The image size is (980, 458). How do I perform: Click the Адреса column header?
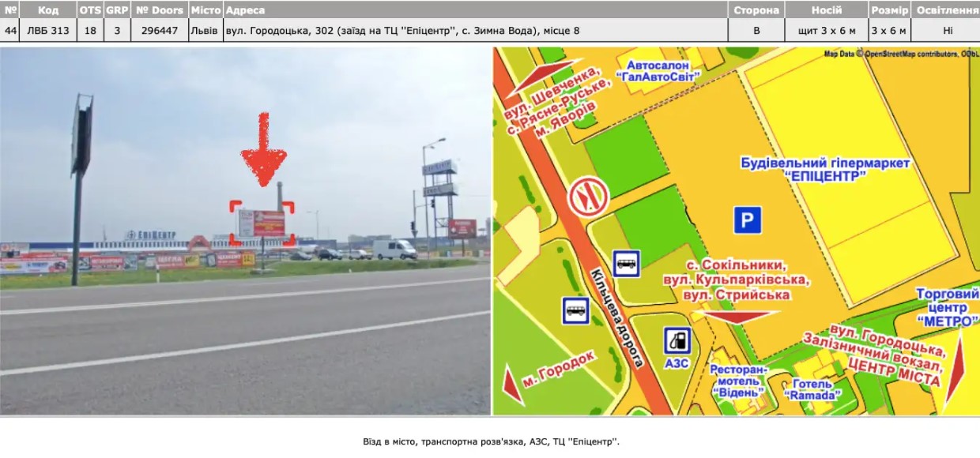click(475, 10)
